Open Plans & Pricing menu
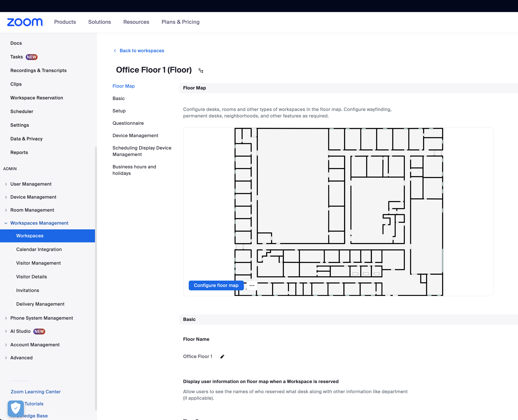 180,22
